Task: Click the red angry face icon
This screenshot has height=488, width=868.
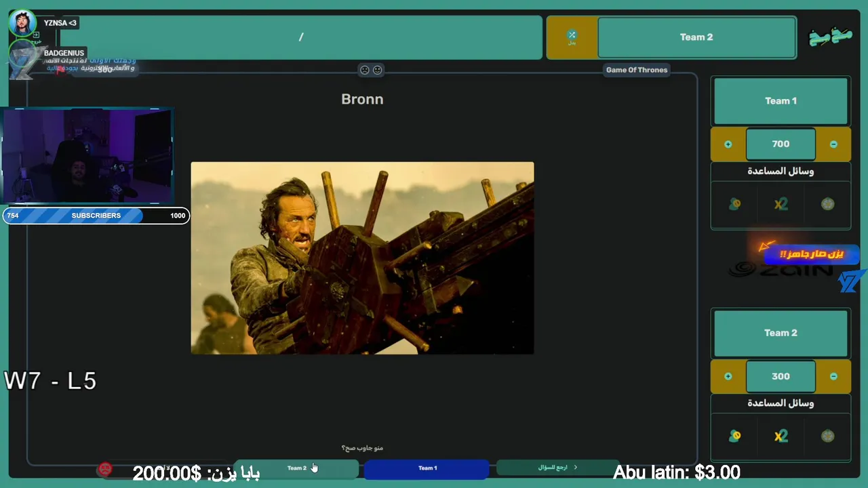Action: (105, 469)
